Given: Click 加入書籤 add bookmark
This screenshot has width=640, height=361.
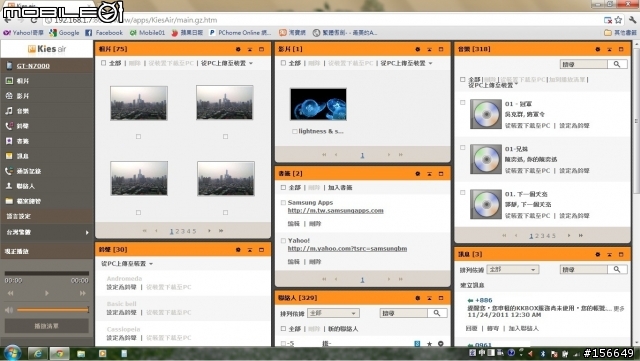Looking at the screenshot, I should click(340, 188).
